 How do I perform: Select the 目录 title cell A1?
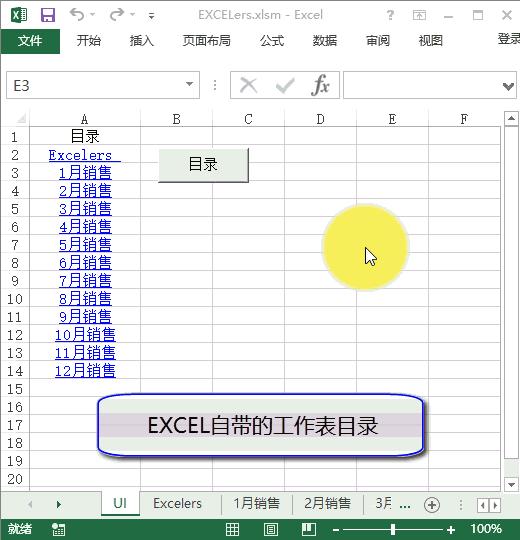[85, 136]
